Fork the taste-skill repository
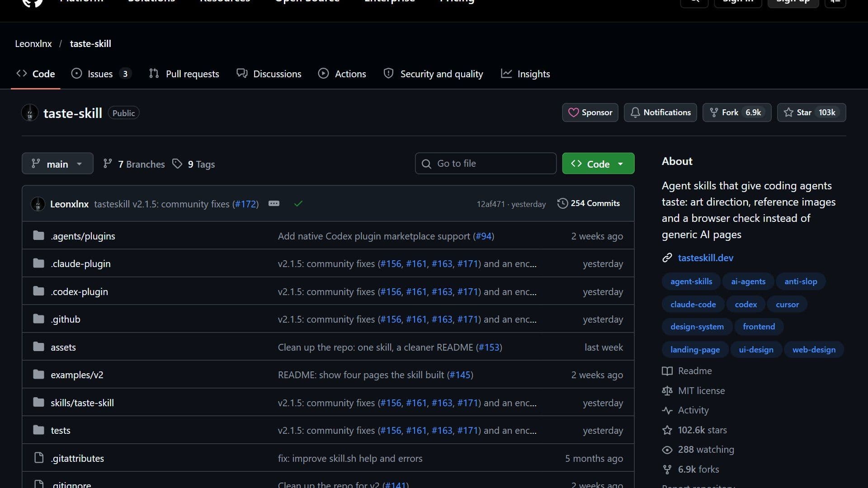868x488 pixels. (x=737, y=113)
